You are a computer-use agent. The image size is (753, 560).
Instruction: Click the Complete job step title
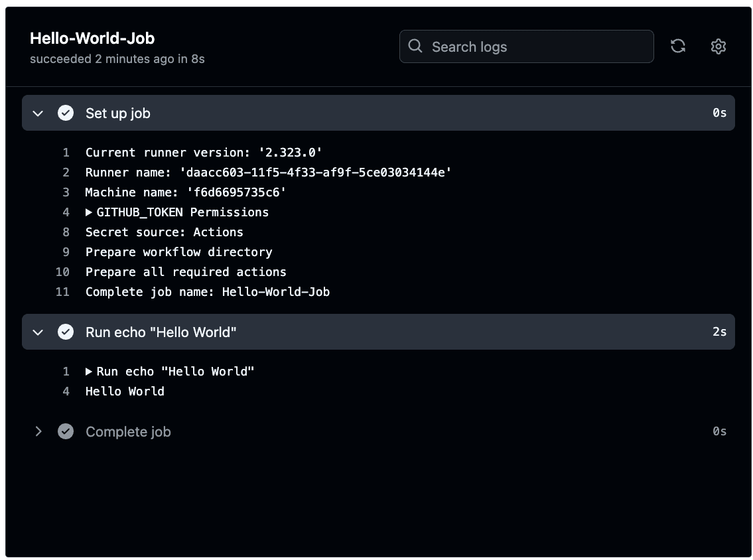click(128, 432)
